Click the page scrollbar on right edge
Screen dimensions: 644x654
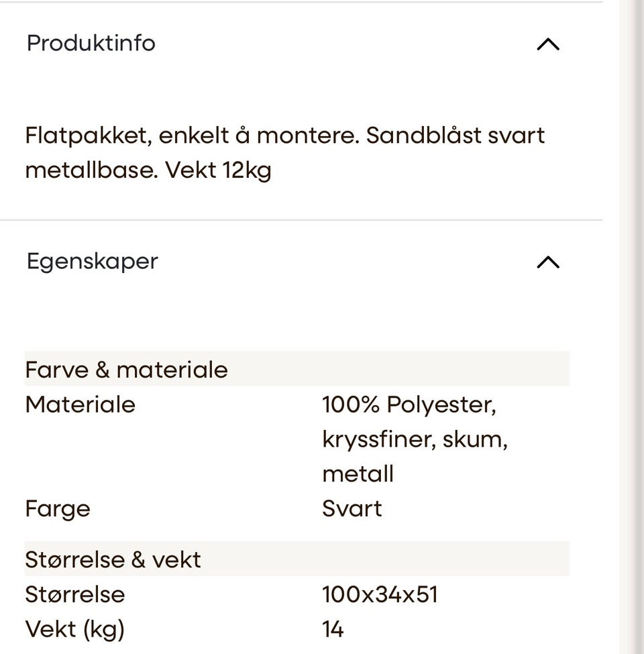[639, 327]
